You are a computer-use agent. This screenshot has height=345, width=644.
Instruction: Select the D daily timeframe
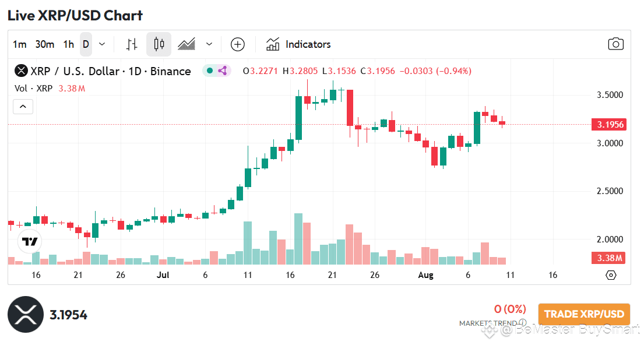coord(86,44)
